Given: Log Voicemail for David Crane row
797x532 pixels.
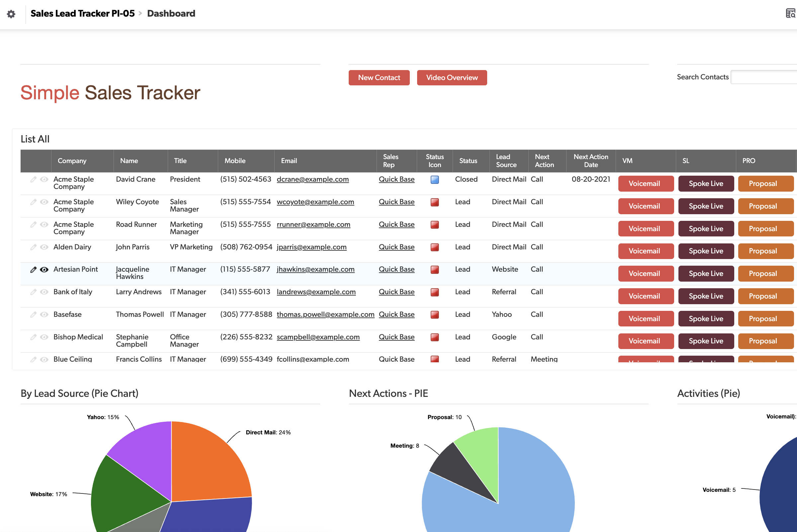Looking at the screenshot, I should [x=646, y=184].
